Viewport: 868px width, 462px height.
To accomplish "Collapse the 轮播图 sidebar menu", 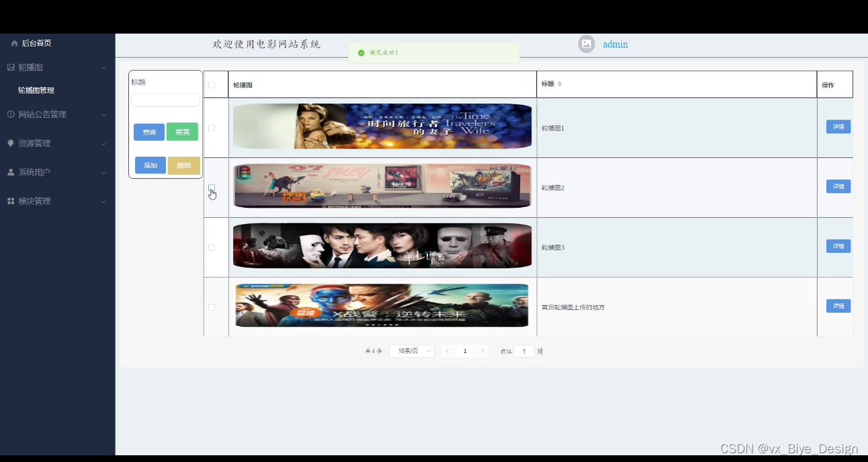I will tap(103, 68).
